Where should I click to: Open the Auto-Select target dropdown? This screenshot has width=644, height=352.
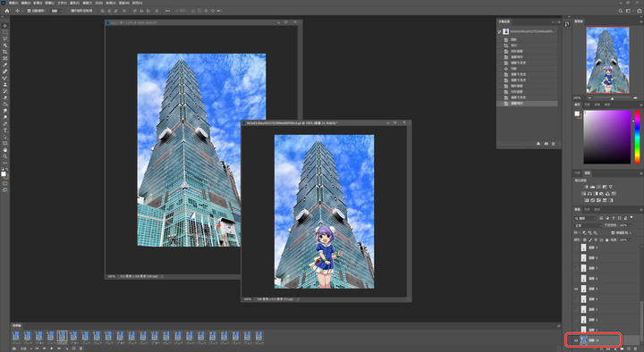[56, 11]
